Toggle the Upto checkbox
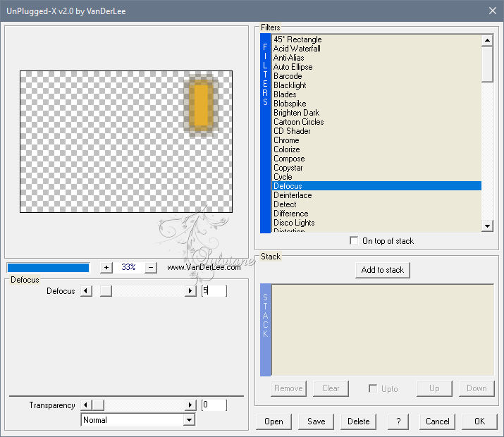This screenshot has width=504, height=437. coord(373,388)
